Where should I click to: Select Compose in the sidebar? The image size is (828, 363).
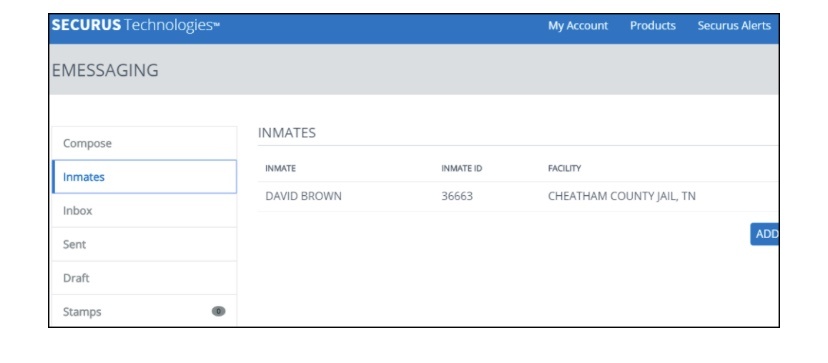tap(144, 143)
